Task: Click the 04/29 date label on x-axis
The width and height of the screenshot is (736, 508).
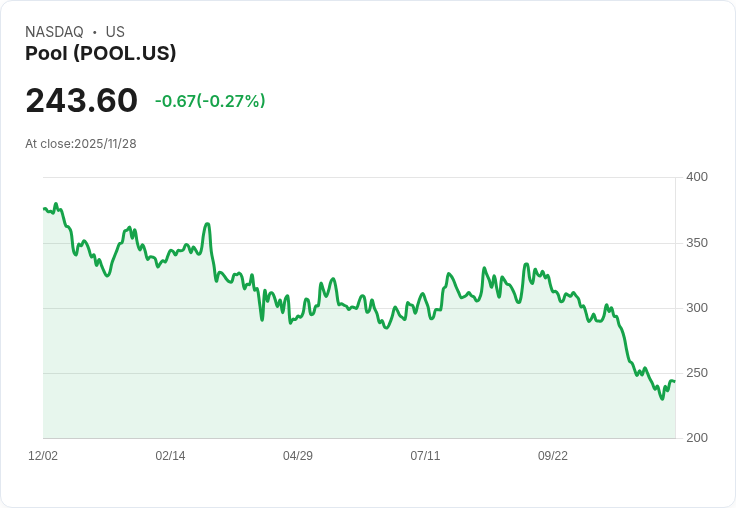Action: [298, 455]
